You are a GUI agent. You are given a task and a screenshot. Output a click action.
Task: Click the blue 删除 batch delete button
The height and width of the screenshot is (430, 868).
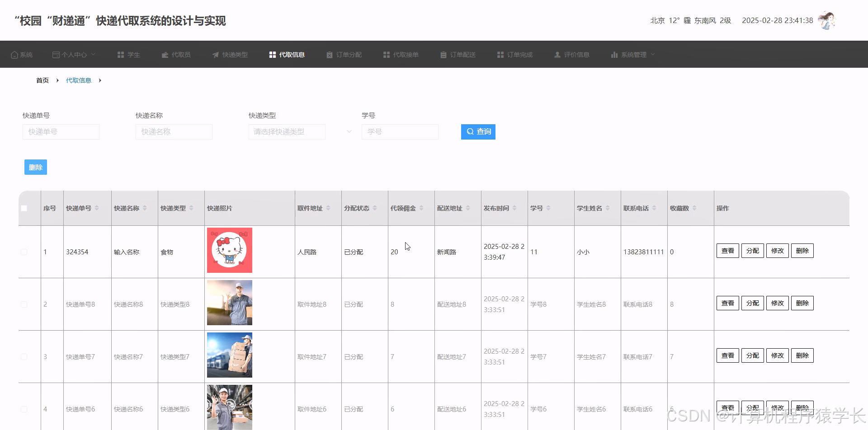click(36, 167)
